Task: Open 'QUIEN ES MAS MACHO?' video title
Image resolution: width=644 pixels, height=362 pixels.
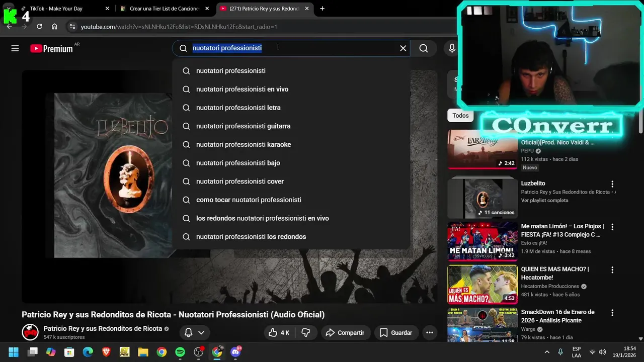Action: click(555, 273)
